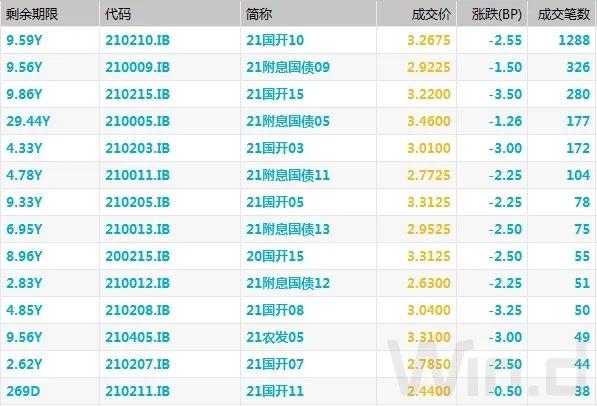Screen dimensions: 597x406
Task: Click the price 3.4600
Action: pos(429,121)
